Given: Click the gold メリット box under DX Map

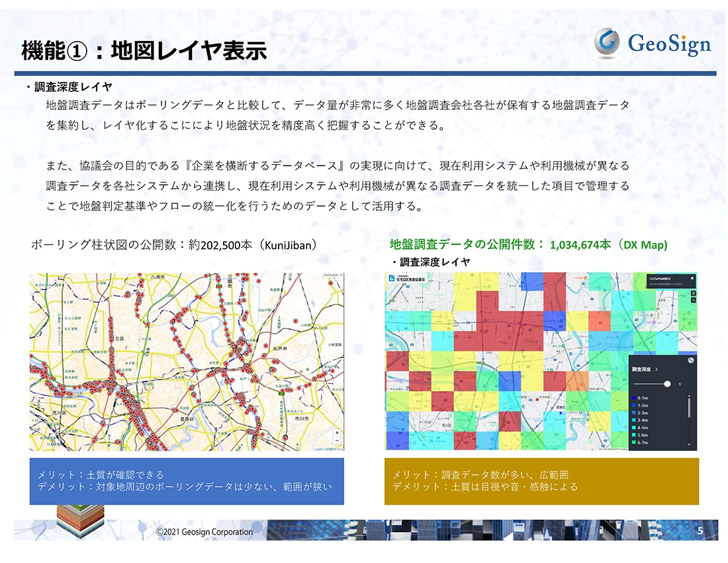Looking at the screenshot, I should (541, 481).
